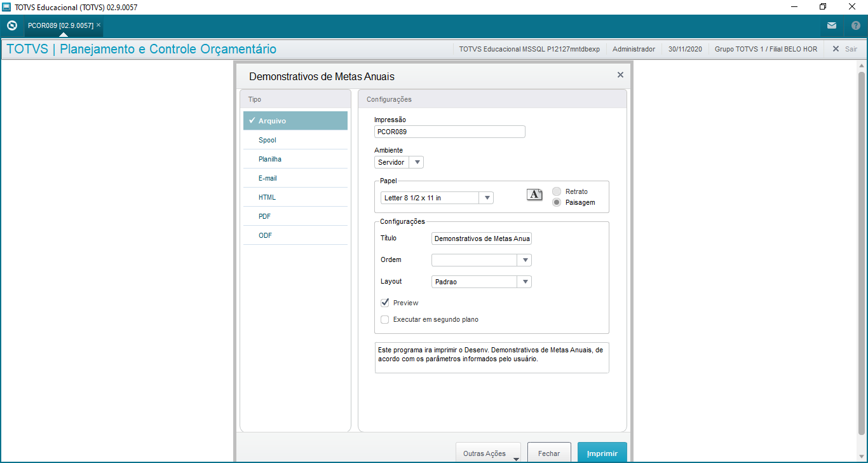Screen dimensions: 868x463
Task: Select the Paisagem orientation
Action: tap(557, 202)
